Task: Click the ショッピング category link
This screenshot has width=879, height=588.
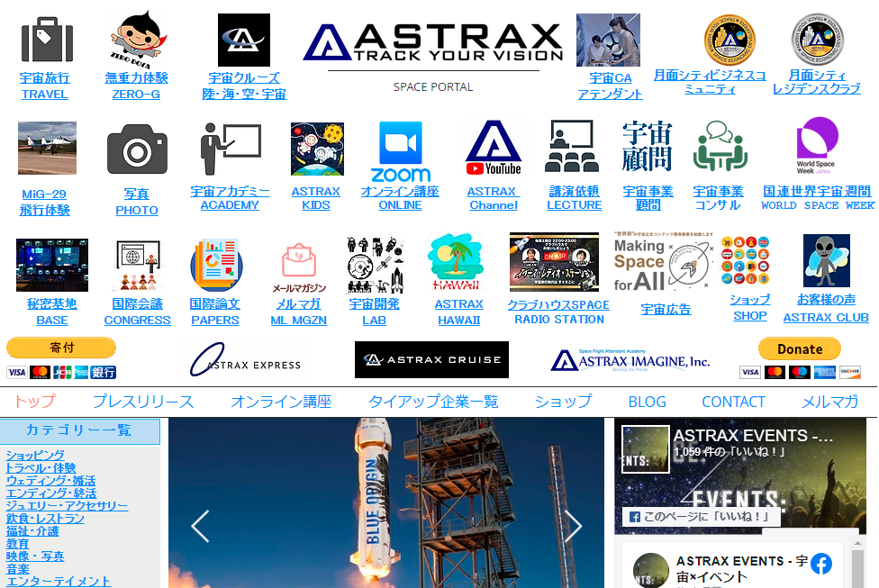Action: [35, 455]
